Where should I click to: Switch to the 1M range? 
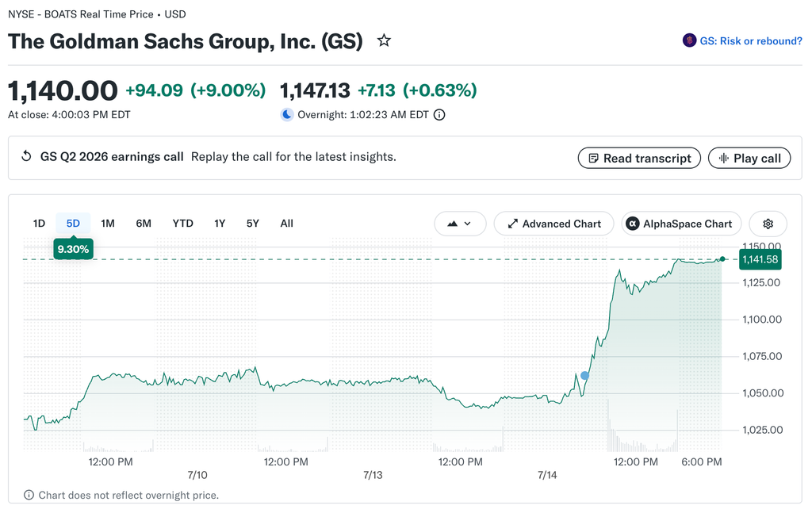(x=108, y=224)
